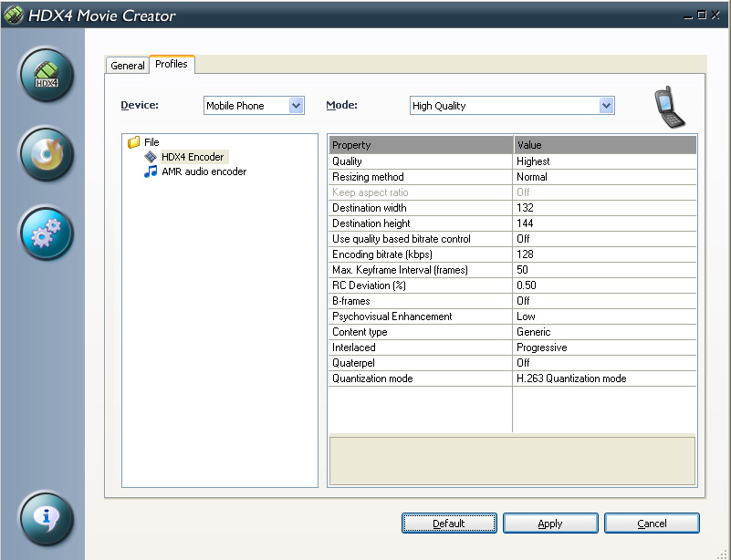
Task: Click the Resizing method value Normal
Action: (x=532, y=177)
